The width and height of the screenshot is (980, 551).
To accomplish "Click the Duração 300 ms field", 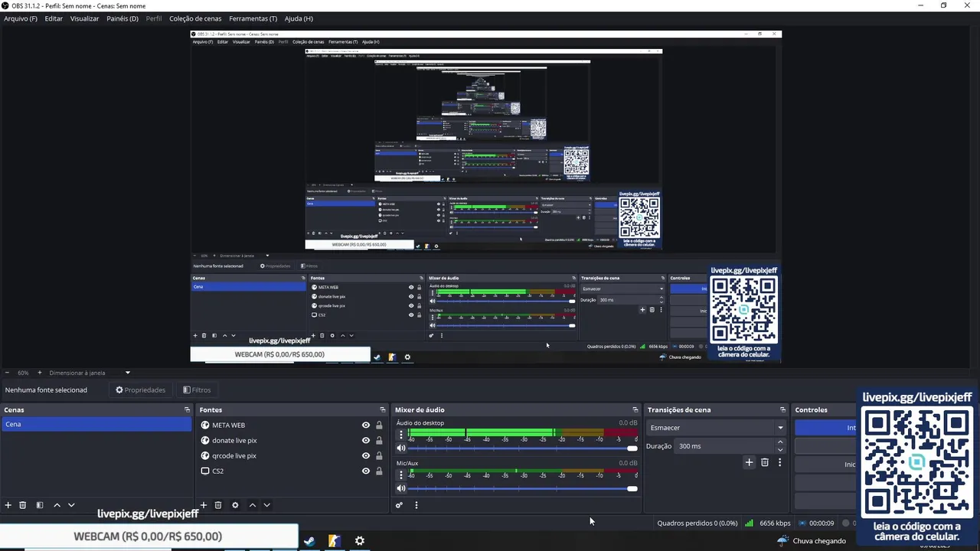I will pos(731,446).
